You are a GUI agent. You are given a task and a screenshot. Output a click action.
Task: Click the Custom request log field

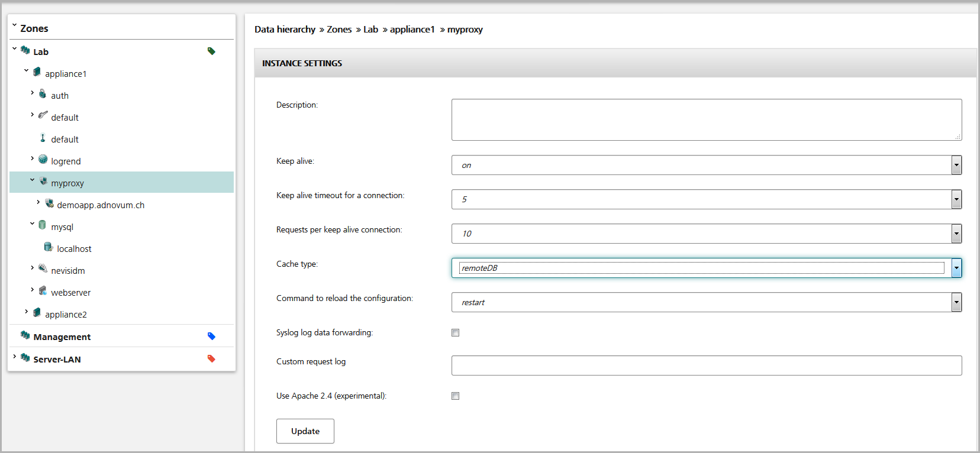pyautogui.click(x=707, y=365)
